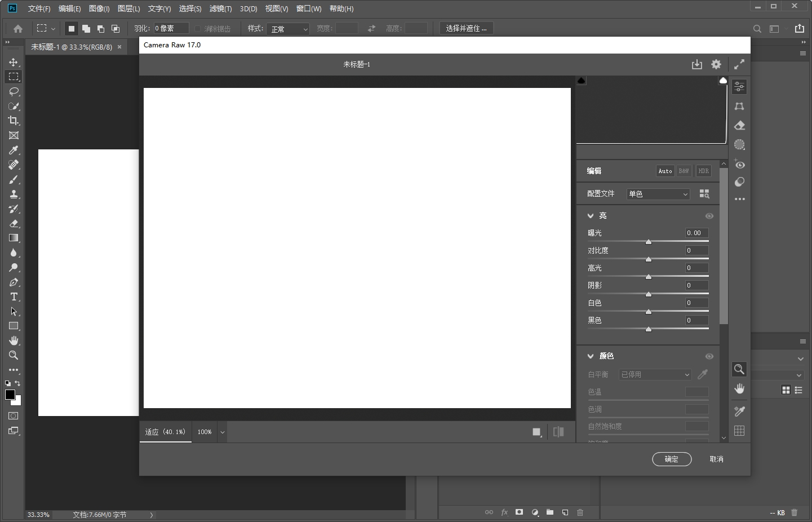Cancel the Camera Raw dialog via 取消
Image resolution: width=812 pixels, height=522 pixels.
click(x=717, y=459)
